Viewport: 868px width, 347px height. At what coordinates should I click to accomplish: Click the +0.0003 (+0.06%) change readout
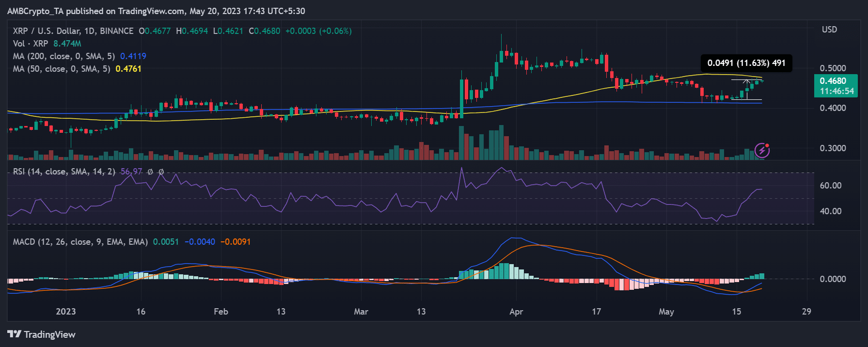pyautogui.click(x=318, y=31)
